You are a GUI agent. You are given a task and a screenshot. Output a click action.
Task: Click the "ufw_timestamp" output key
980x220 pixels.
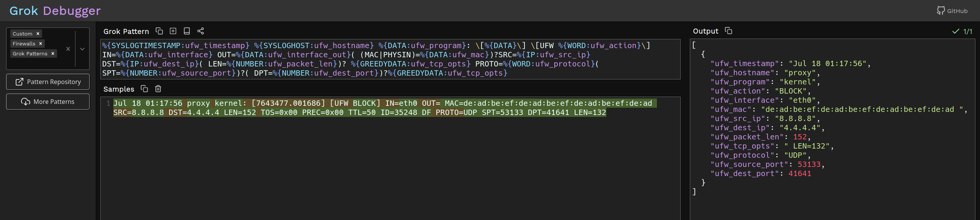745,64
